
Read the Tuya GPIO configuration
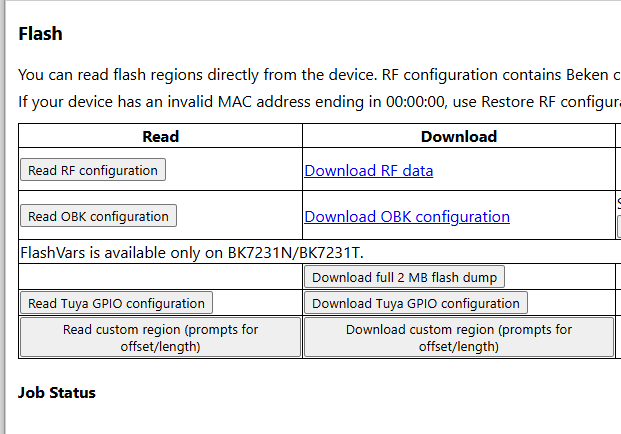coord(116,303)
